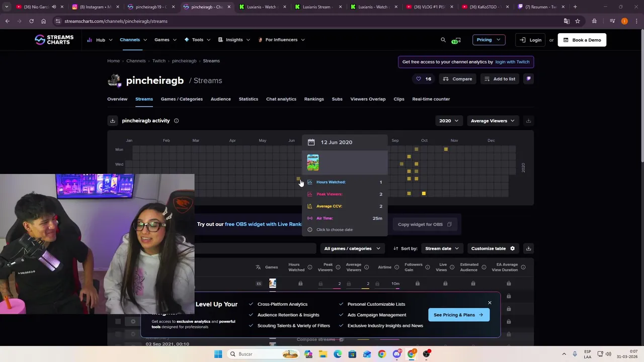The width and height of the screenshot is (644, 362).
Task: Switch to the Overview tab
Action: [x=117, y=99]
